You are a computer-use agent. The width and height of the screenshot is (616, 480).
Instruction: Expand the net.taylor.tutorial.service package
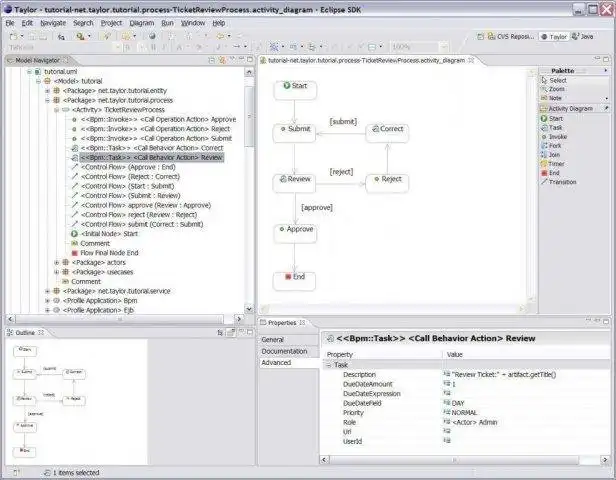point(47,291)
